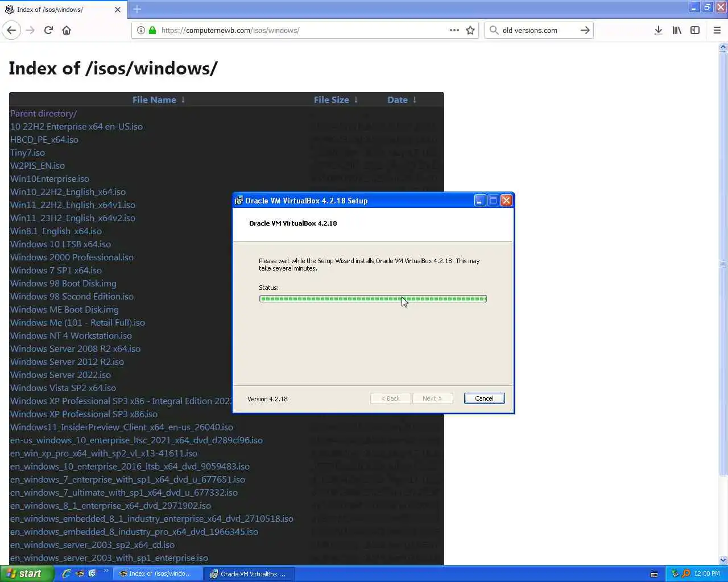Click W2PIS_EN.iso link
The width and height of the screenshot is (728, 582).
click(38, 165)
